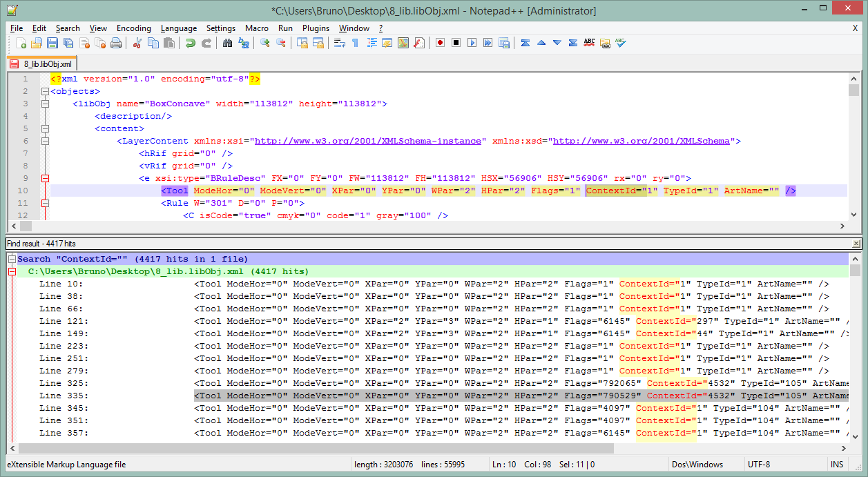The width and height of the screenshot is (868, 477).
Task: Select the Line 121 search result
Action: (428, 321)
